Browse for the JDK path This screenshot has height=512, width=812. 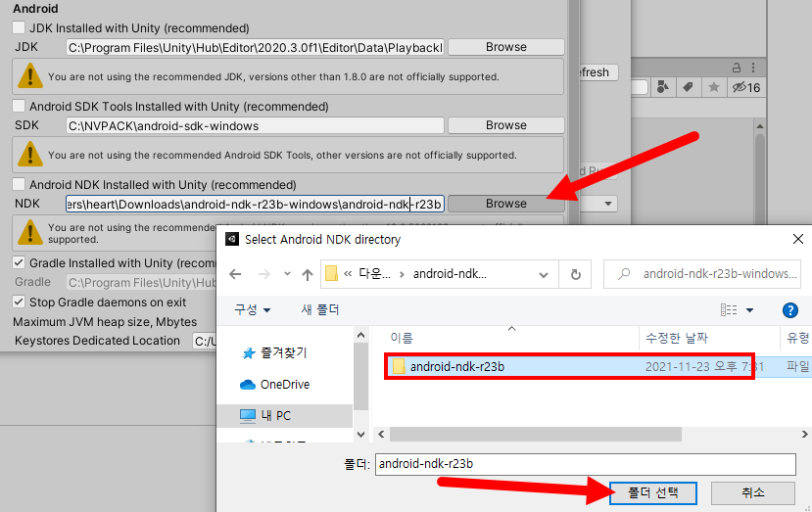(506, 47)
